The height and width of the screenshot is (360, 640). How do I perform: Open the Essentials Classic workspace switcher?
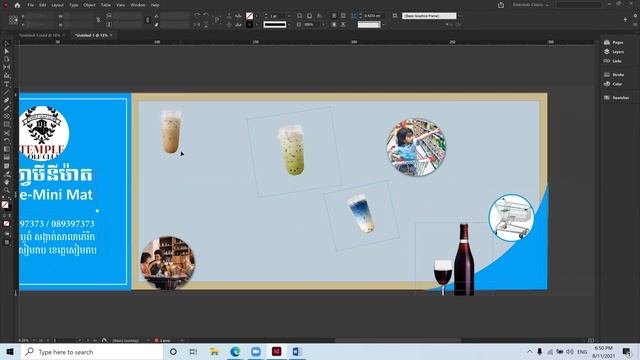[x=531, y=5]
